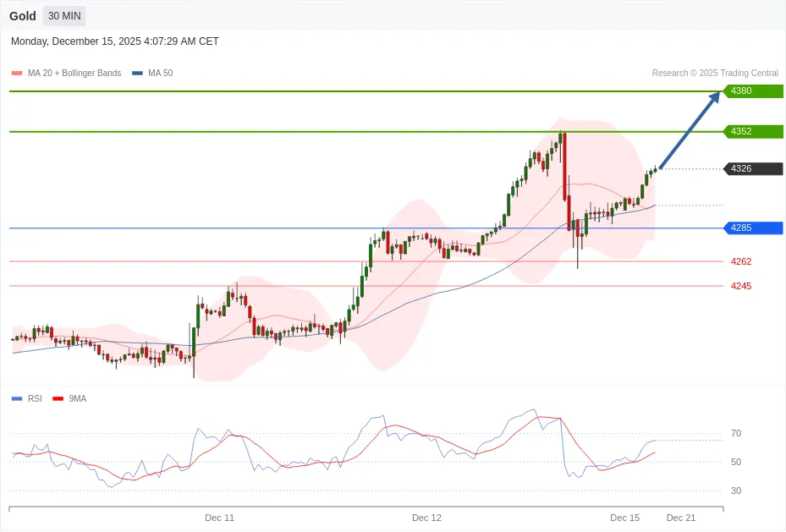
Task: Select the Dec 12 date axis label
Action: 426,518
